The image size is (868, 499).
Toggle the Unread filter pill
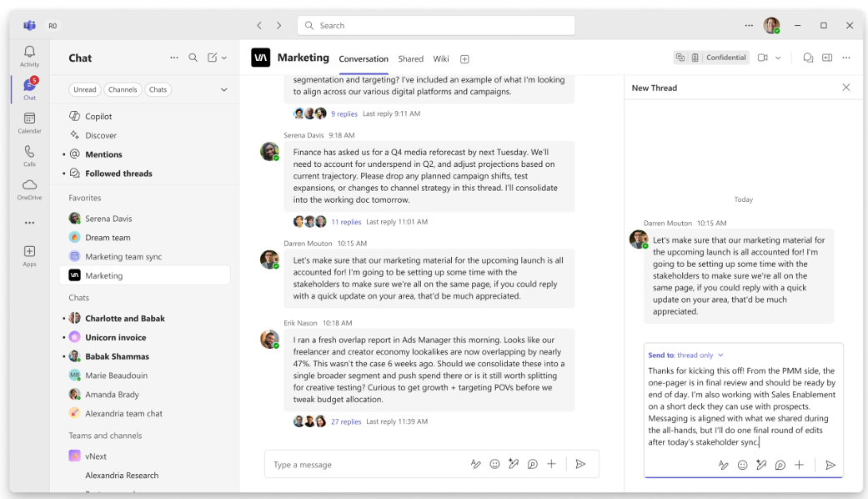point(85,90)
